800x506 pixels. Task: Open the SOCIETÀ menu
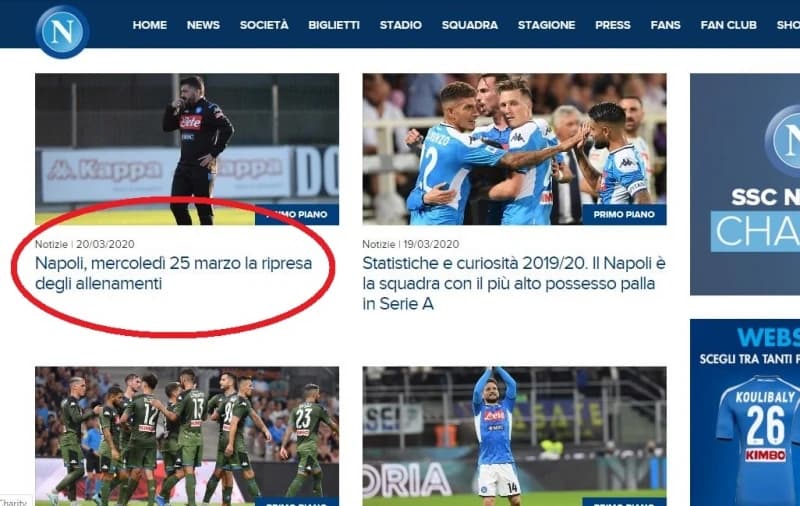pyautogui.click(x=264, y=25)
